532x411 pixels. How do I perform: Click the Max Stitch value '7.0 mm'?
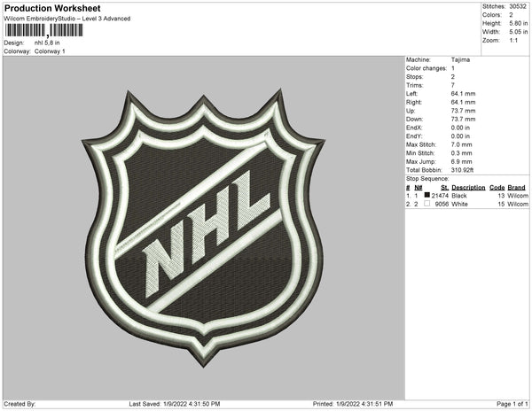click(461, 144)
